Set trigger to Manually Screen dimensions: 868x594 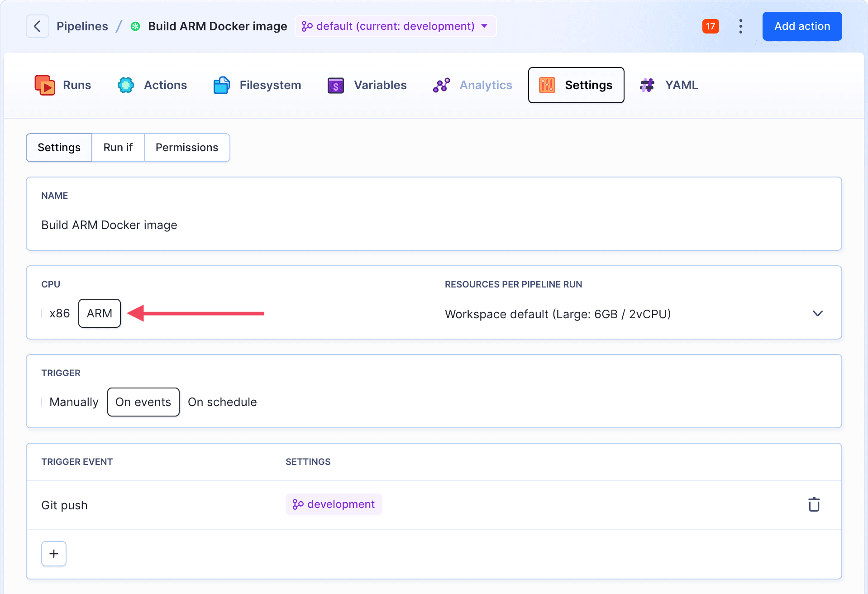click(74, 402)
